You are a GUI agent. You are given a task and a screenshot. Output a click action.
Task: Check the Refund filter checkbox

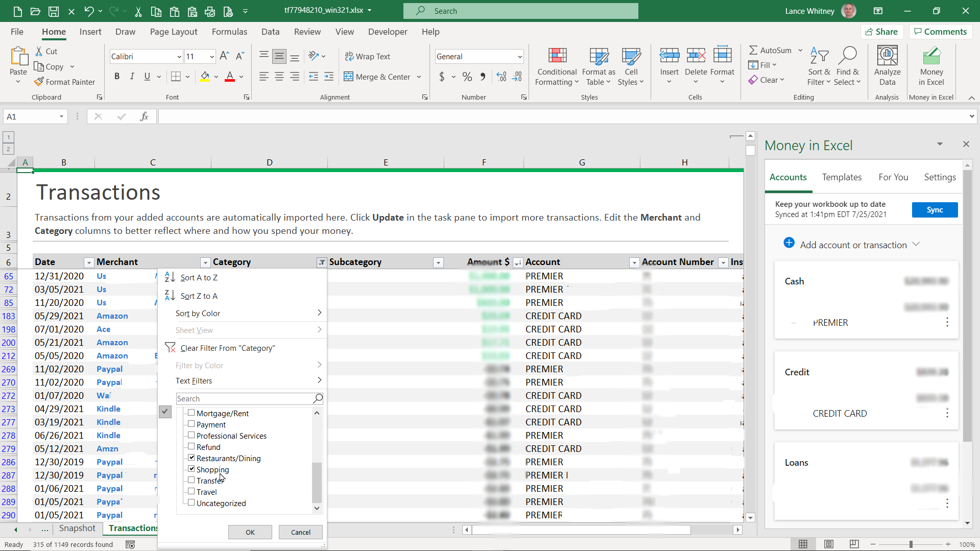[x=191, y=446]
